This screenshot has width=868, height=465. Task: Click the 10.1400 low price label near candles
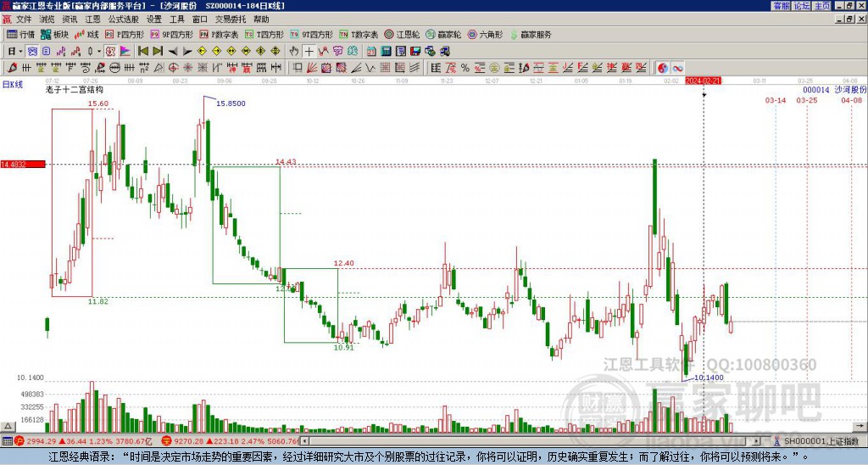pyautogui.click(x=709, y=378)
